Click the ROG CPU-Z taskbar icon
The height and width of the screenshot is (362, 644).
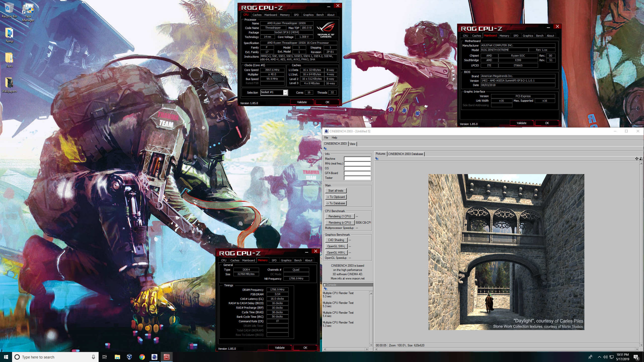(x=167, y=357)
